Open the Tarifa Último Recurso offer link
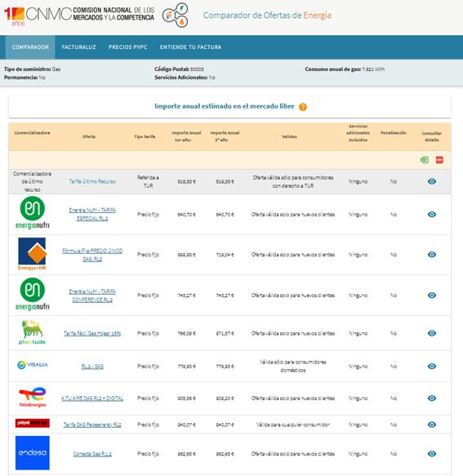463x476 pixels. (92, 181)
